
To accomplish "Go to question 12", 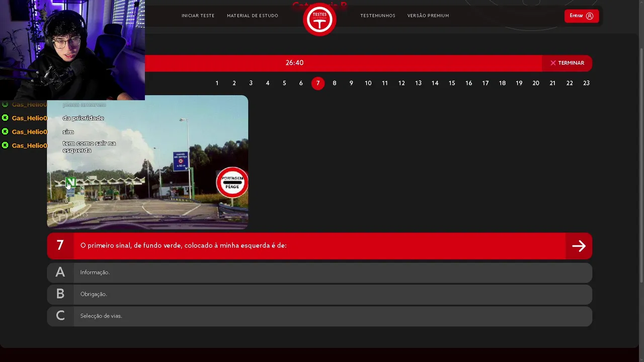I will click(401, 83).
